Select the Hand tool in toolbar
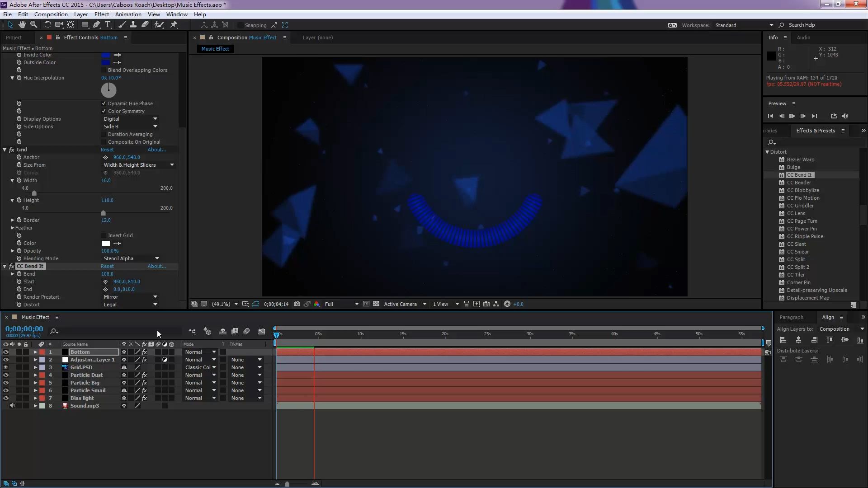Screen dimensions: 868x488 [x=22, y=25]
